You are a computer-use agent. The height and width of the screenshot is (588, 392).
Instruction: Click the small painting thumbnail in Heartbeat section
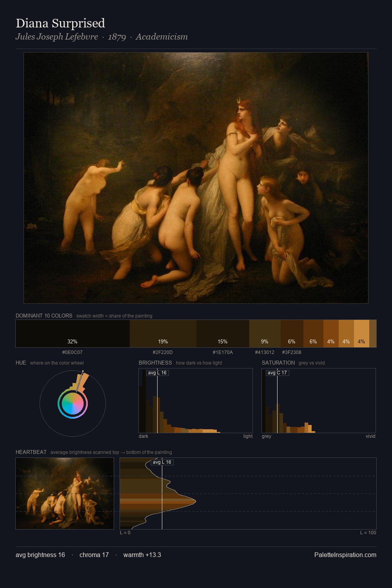coord(65,494)
